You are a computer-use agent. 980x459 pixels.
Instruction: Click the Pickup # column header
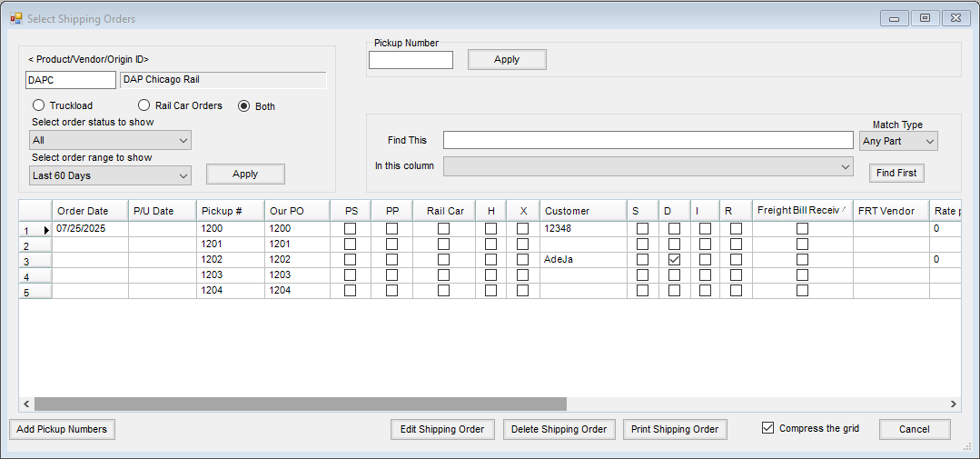pos(231,211)
